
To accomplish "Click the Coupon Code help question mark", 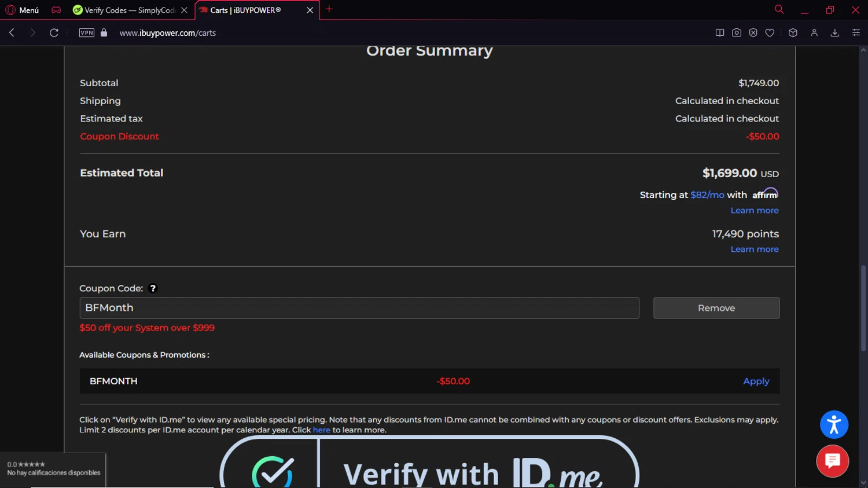I will click(x=153, y=288).
